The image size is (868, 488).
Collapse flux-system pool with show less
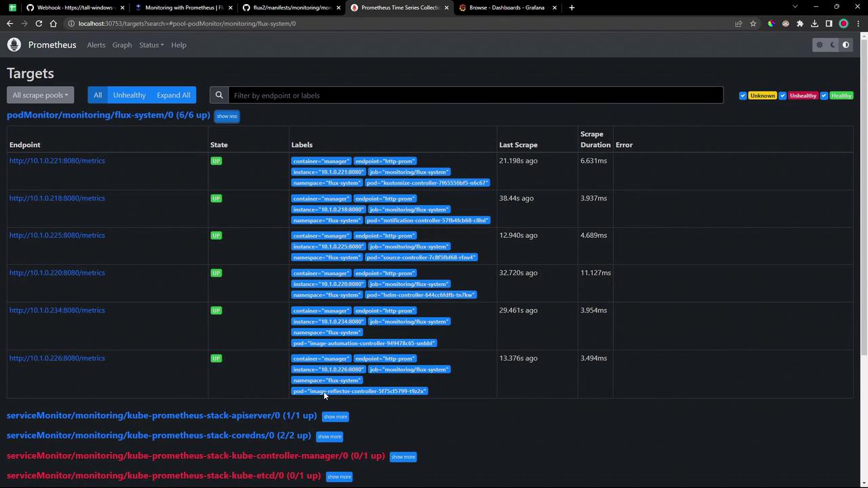[226, 116]
